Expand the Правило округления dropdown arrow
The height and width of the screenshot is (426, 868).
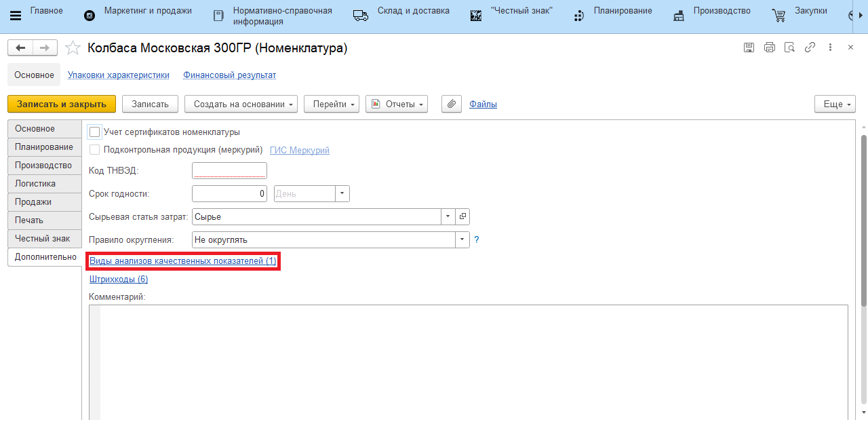click(x=463, y=239)
